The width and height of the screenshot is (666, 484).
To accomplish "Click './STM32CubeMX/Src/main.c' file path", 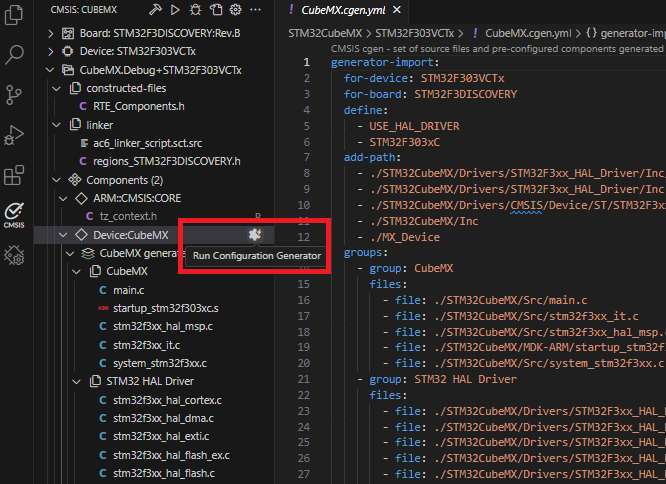I will tap(511, 301).
